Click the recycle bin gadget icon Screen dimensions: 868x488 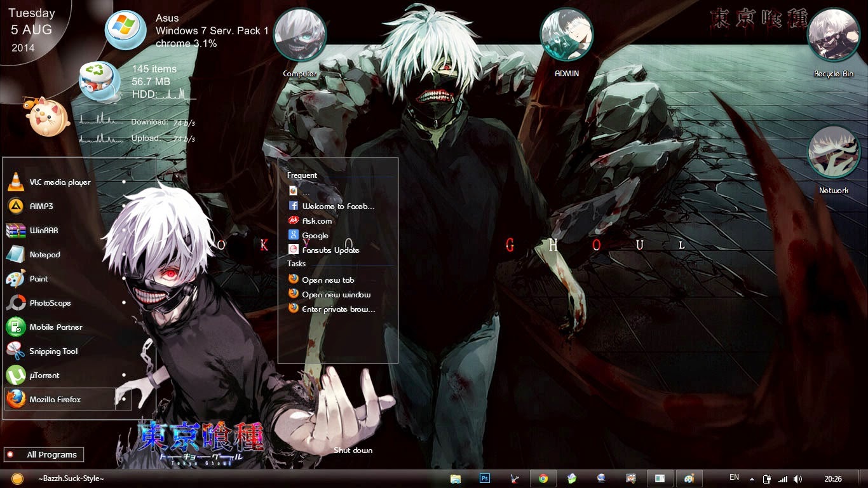[x=100, y=82]
